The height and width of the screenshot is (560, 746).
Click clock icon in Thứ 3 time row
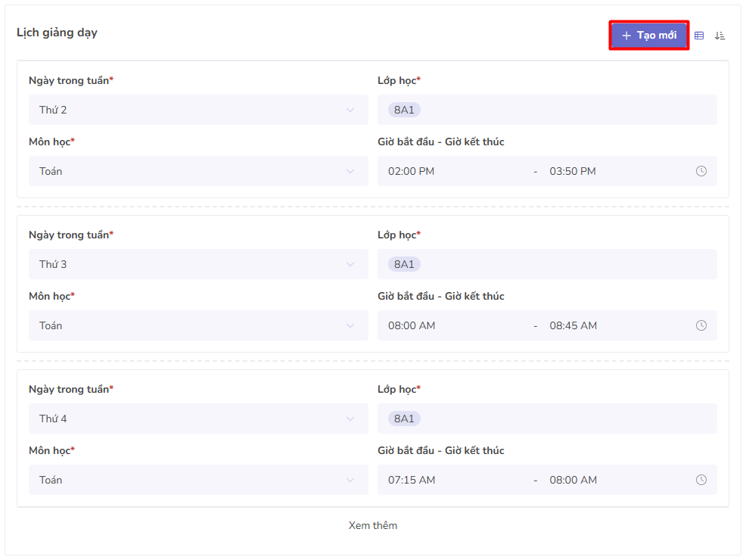coord(701,325)
